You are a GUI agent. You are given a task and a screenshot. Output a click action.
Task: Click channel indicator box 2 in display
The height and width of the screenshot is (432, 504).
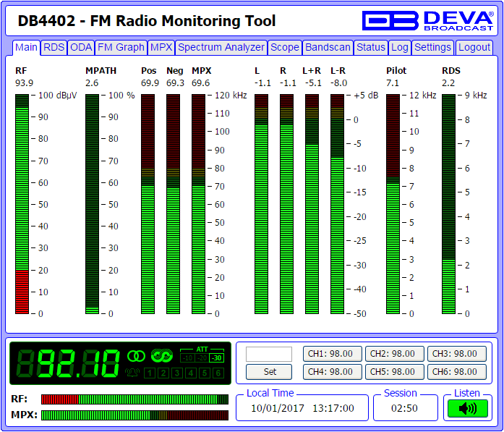tap(163, 373)
